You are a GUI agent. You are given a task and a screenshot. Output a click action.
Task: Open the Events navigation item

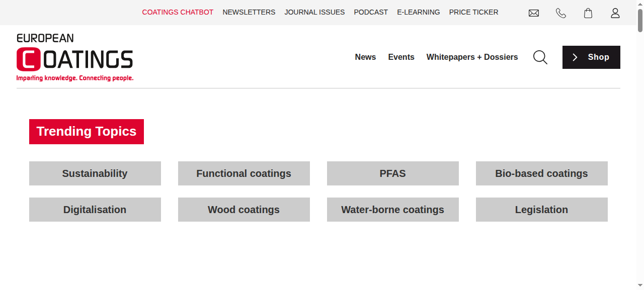pyautogui.click(x=401, y=57)
